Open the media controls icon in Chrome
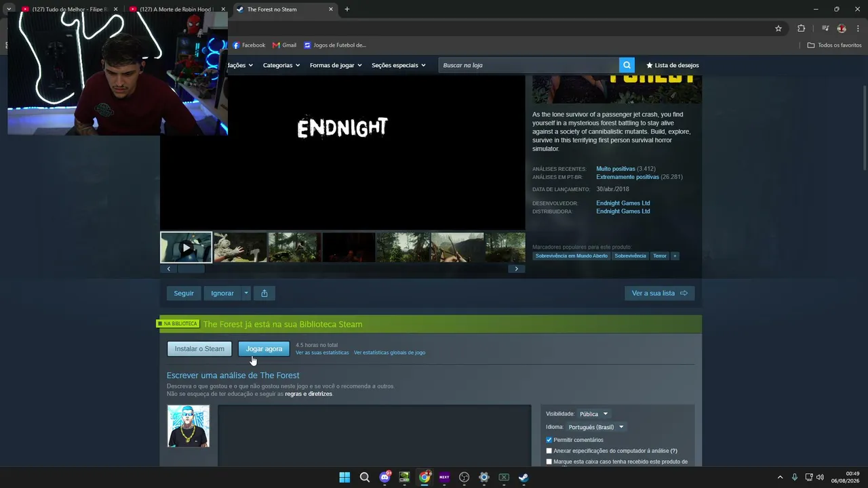The width and height of the screenshot is (868, 488). click(825, 28)
